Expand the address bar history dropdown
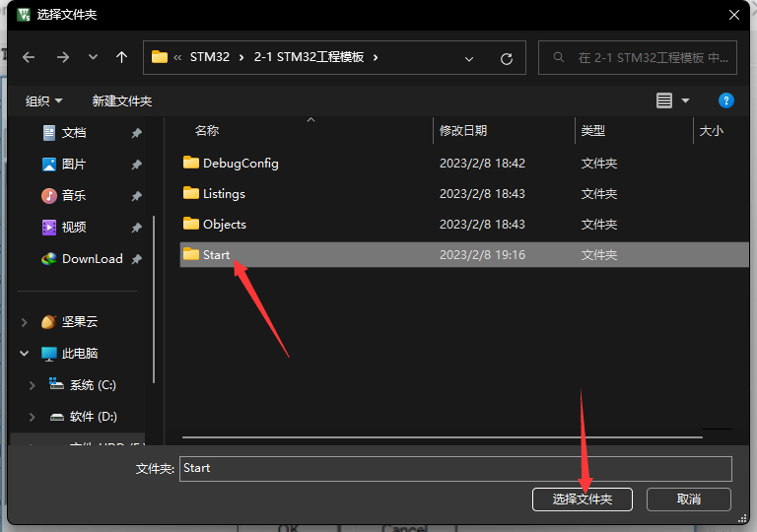Image resolution: width=757 pixels, height=532 pixels. 470,58
